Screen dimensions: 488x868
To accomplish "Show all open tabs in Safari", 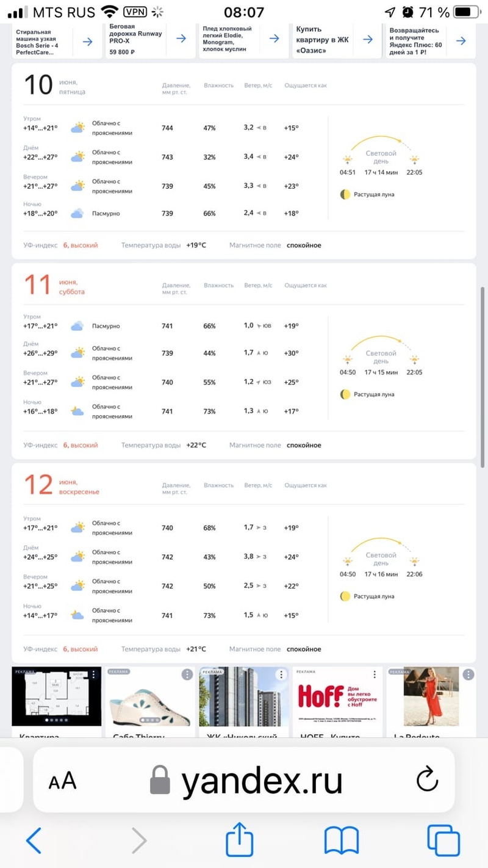I will (443, 841).
